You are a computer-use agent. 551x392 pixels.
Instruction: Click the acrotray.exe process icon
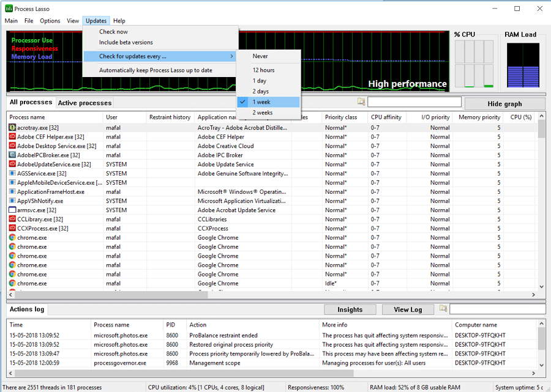[12, 127]
